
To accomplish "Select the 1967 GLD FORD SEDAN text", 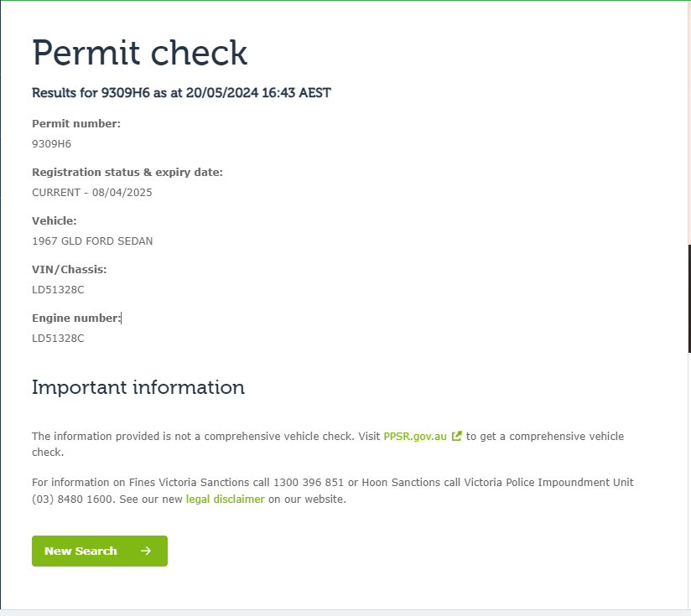I will point(92,241).
